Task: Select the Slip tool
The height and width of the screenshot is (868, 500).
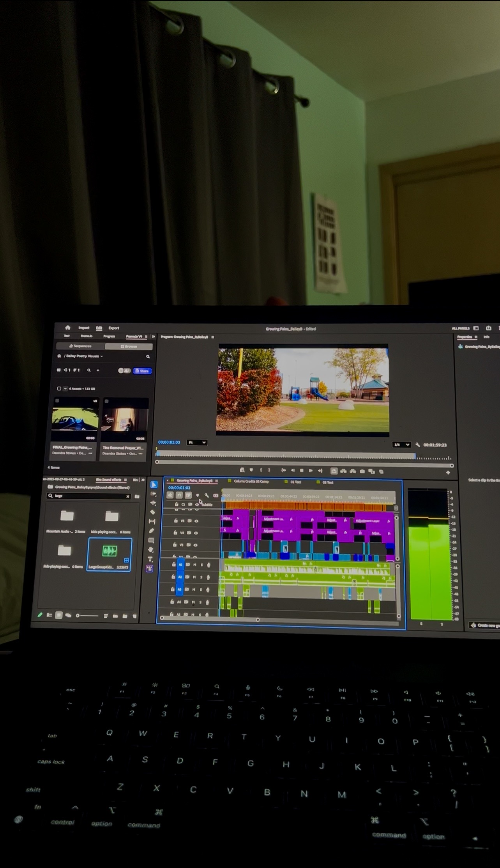Action: [x=152, y=521]
